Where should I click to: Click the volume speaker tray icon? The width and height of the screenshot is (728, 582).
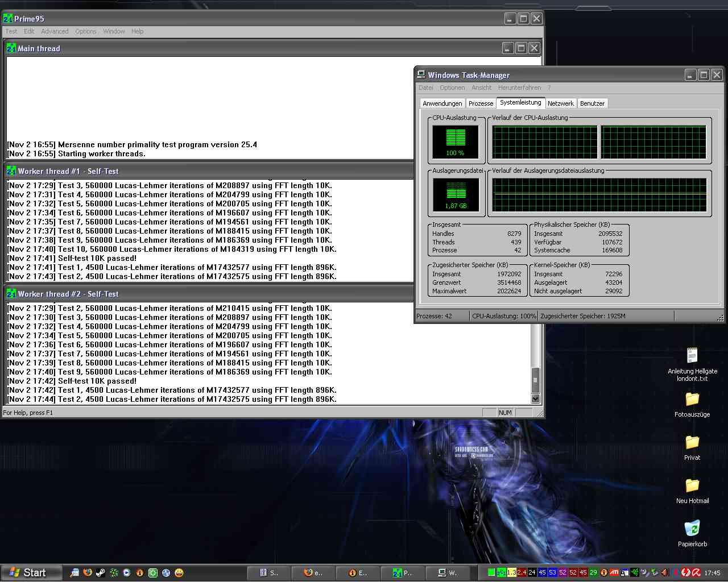pos(664,572)
